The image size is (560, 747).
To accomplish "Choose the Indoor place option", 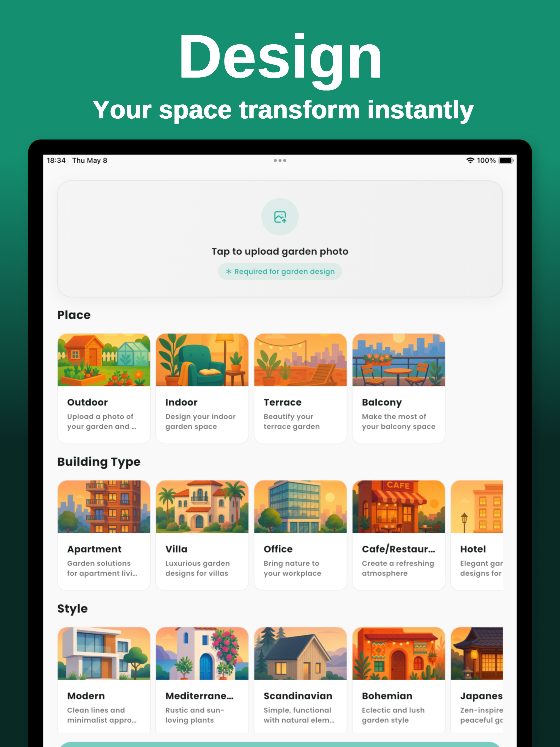I will click(x=202, y=388).
